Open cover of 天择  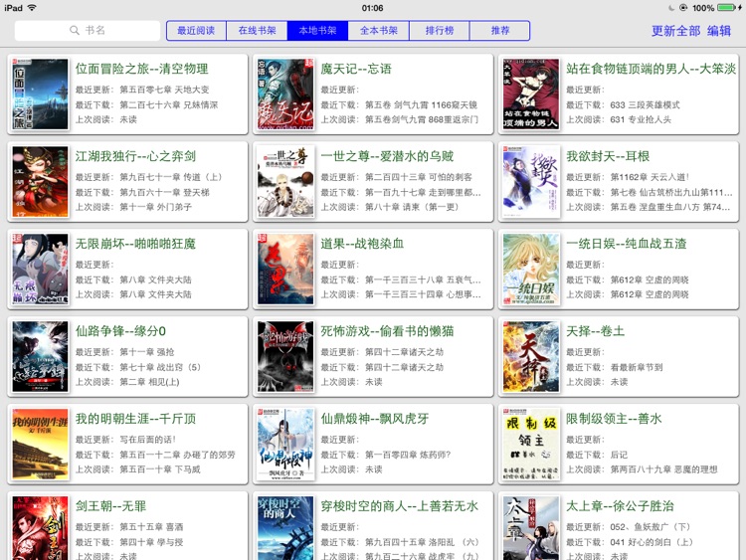(531, 357)
